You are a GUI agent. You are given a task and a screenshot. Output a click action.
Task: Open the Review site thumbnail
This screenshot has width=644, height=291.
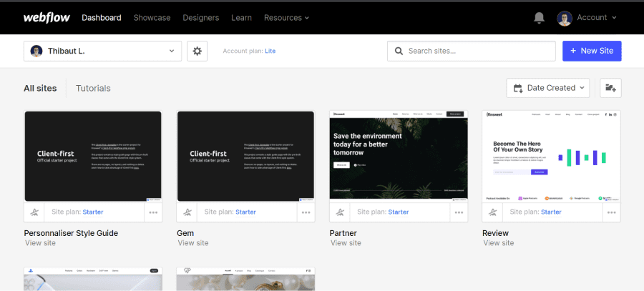tap(552, 157)
